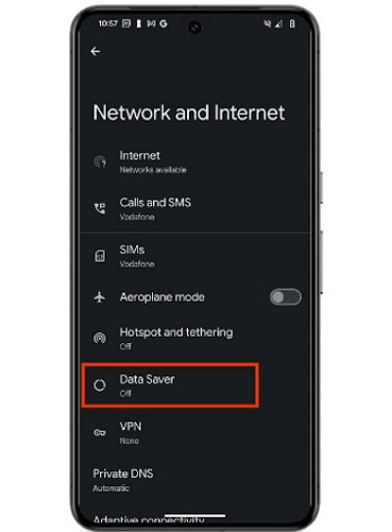The width and height of the screenshot is (392, 532).
Task: Open Hotspot and tethering settings
Action: point(195,338)
